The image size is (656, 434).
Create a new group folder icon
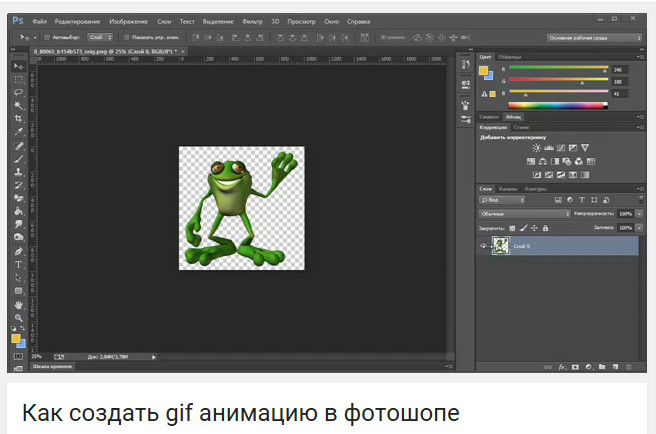(602, 367)
